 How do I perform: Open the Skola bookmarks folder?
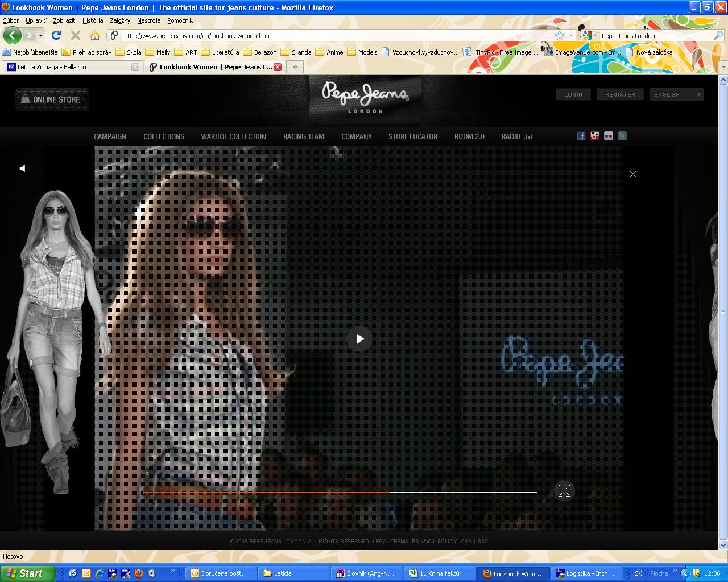point(129,52)
